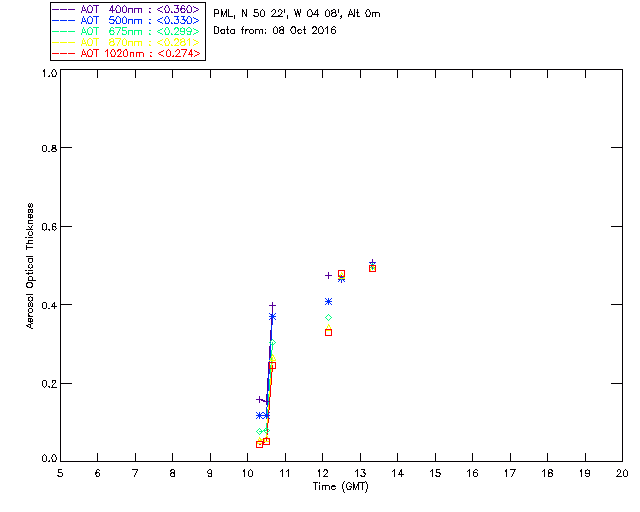Click the x-axis tick label "8"
Image resolution: width=640 pixels, height=512 pixels.
point(173,473)
